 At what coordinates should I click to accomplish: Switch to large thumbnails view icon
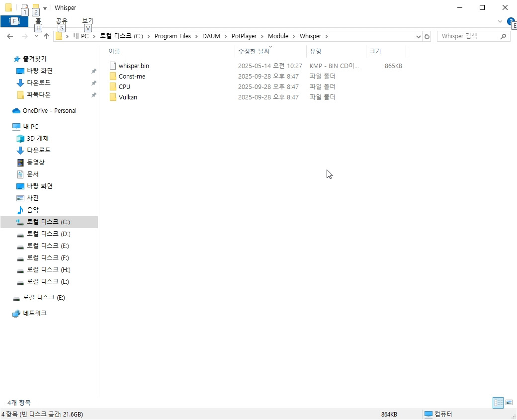click(x=509, y=403)
